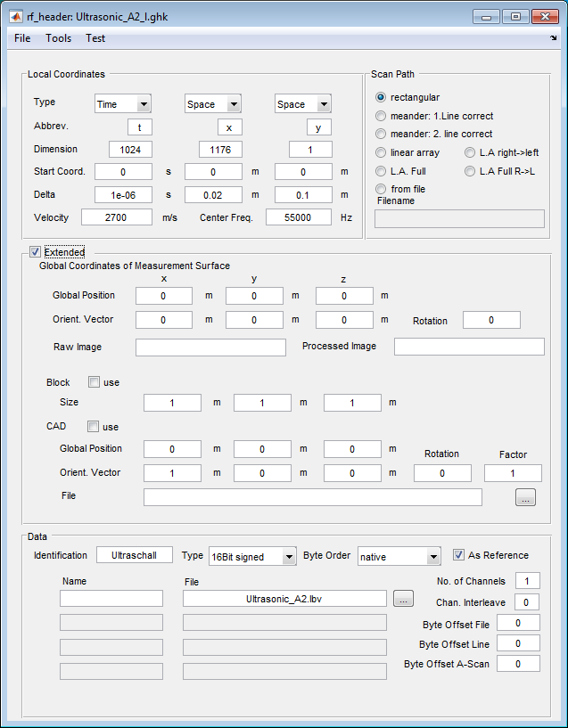
Task: Click the Identification field showing Ultraschall
Action: coord(135,555)
